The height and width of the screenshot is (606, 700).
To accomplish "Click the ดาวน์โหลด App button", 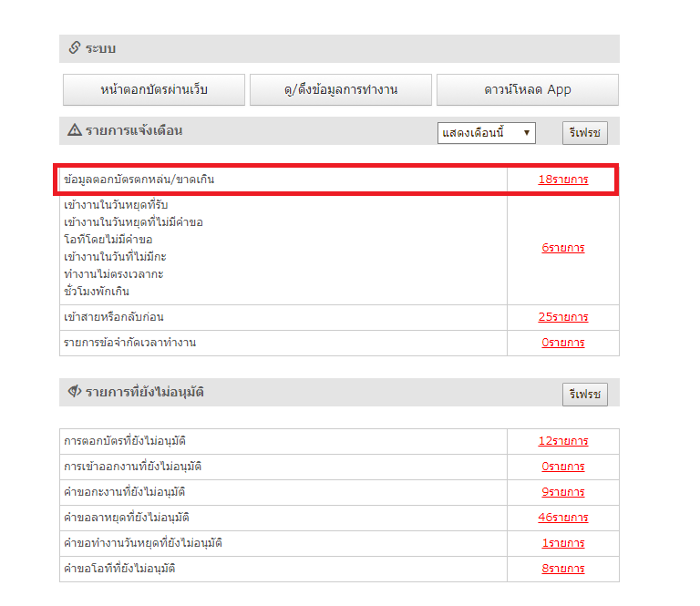I will tap(527, 89).
